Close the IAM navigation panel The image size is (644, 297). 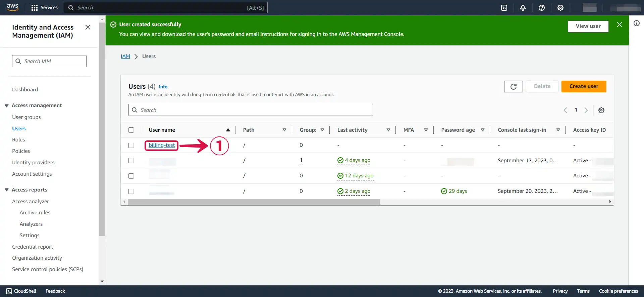pos(88,27)
